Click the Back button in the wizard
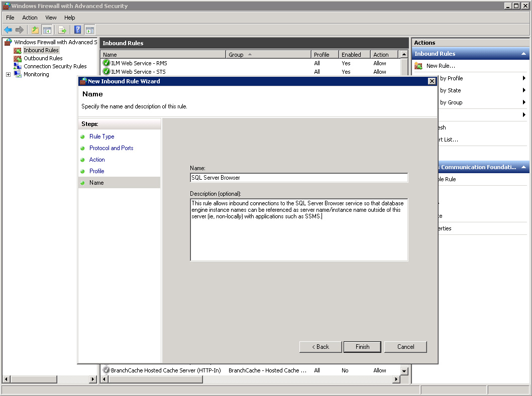 pos(321,347)
